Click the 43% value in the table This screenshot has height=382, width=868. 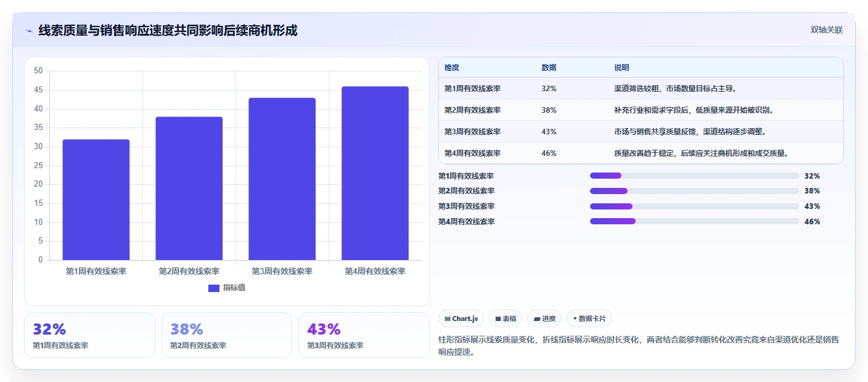(x=549, y=132)
